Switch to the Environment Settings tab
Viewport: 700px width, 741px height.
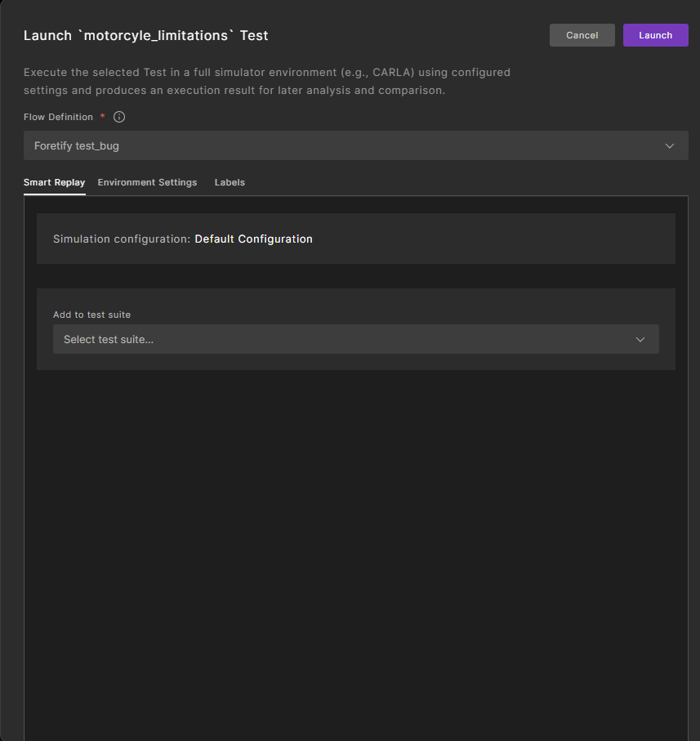pos(147,182)
